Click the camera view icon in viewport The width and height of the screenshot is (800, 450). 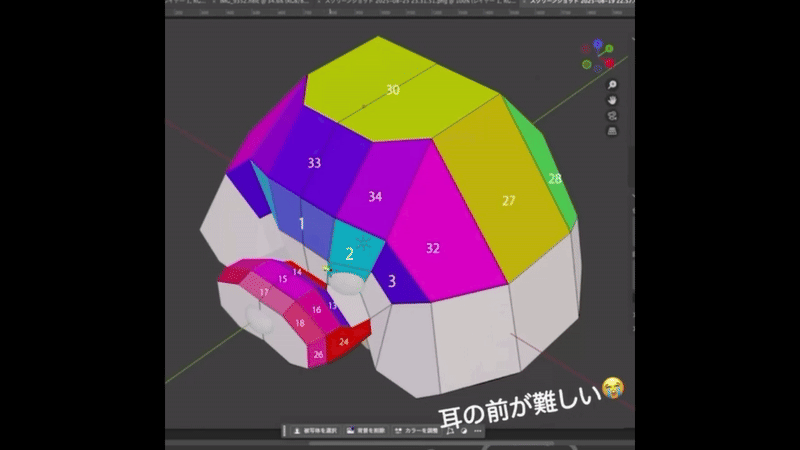(x=612, y=116)
